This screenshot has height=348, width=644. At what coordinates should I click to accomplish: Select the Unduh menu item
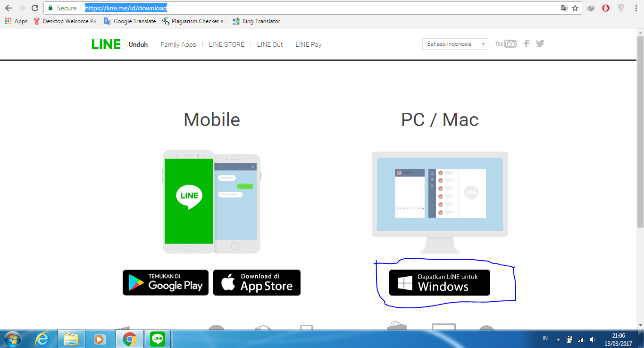[138, 44]
